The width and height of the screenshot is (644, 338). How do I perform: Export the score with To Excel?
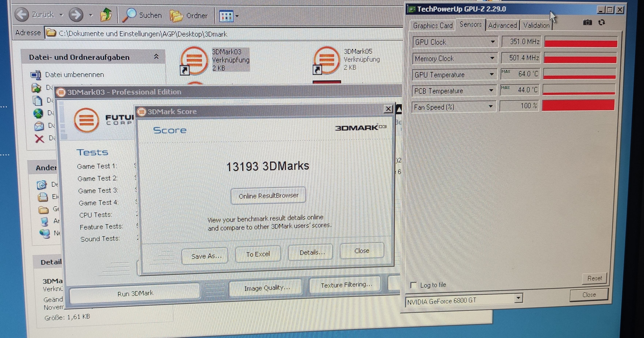(x=258, y=254)
